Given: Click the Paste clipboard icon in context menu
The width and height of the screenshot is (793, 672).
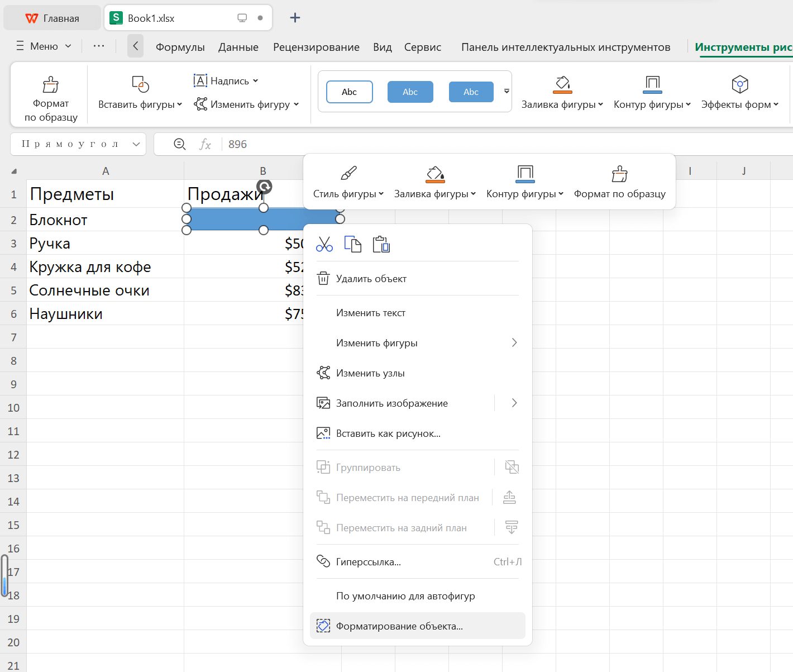Looking at the screenshot, I should tap(381, 245).
